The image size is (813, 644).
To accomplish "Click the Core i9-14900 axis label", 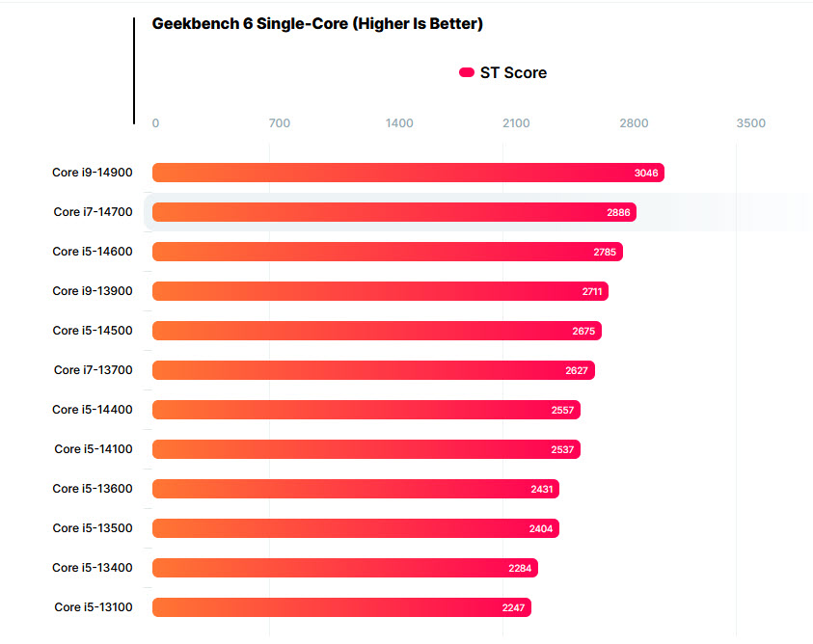I will coord(93,173).
